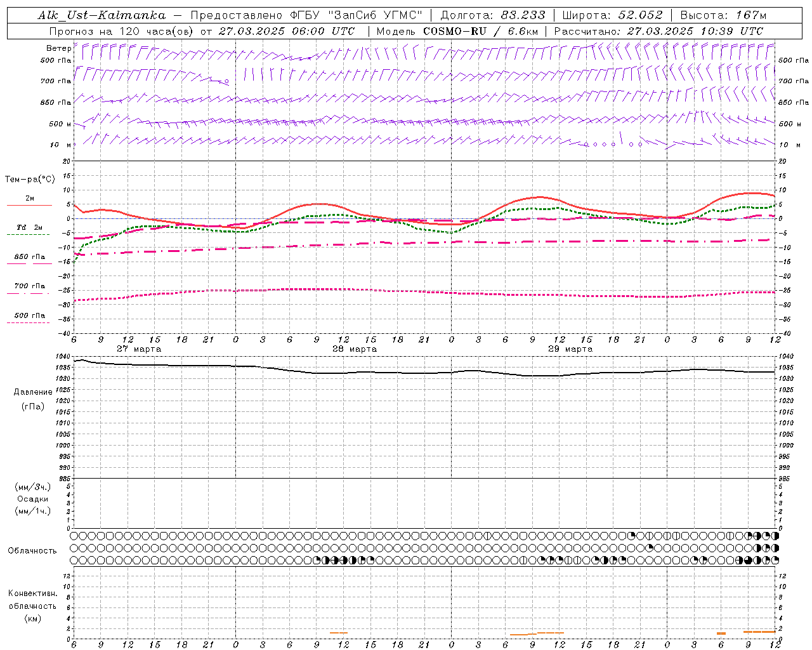Click the '(км)' convective cloud unit label
The height and width of the screenshot is (650, 812).
click(x=33, y=618)
